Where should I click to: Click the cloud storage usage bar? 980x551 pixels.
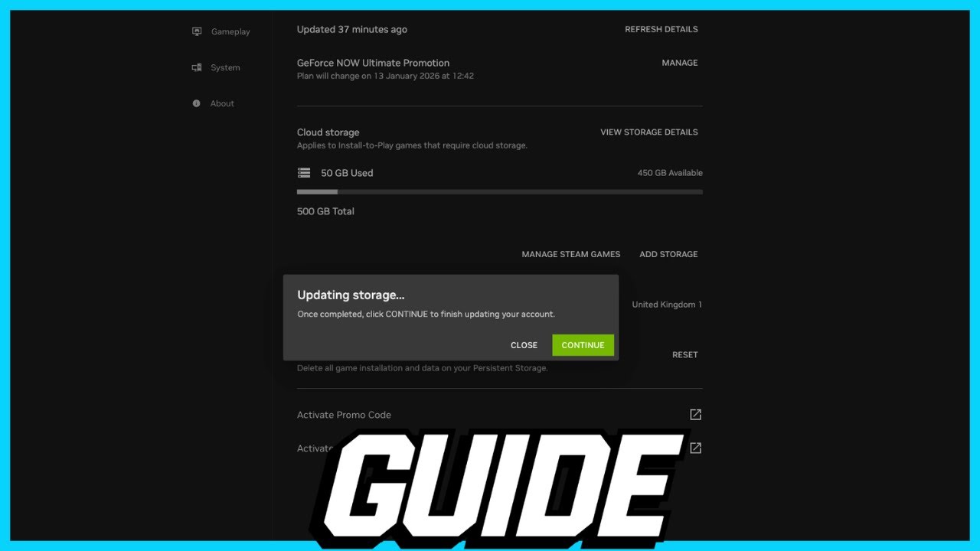click(499, 192)
